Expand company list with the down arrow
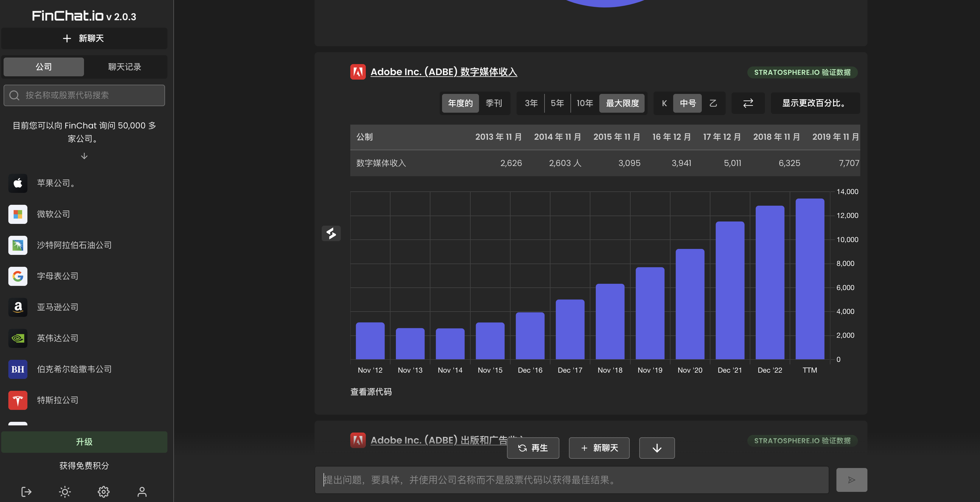980x502 pixels. click(x=84, y=156)
